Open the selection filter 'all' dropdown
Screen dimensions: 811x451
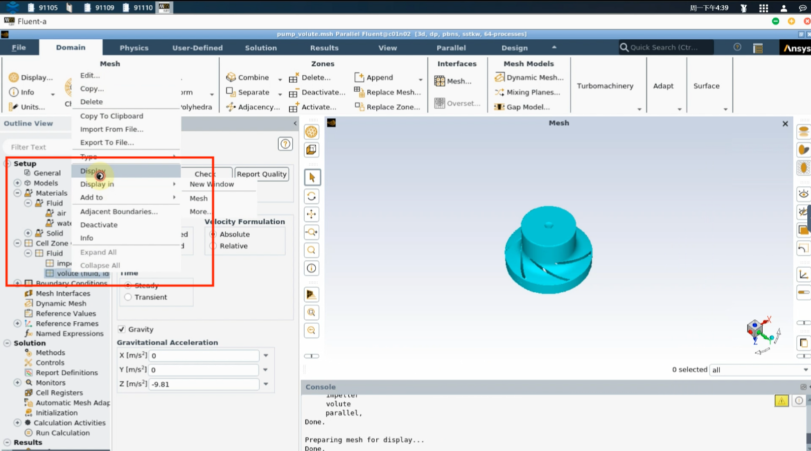point(758,370)
